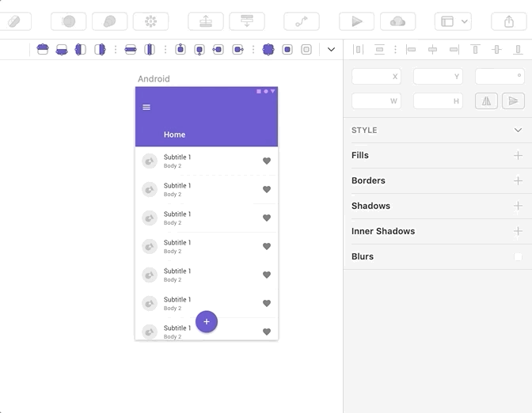Click the Fills section label
This screenshot has height=413, width=532.
pyautogui.click(x=360, y=155)
